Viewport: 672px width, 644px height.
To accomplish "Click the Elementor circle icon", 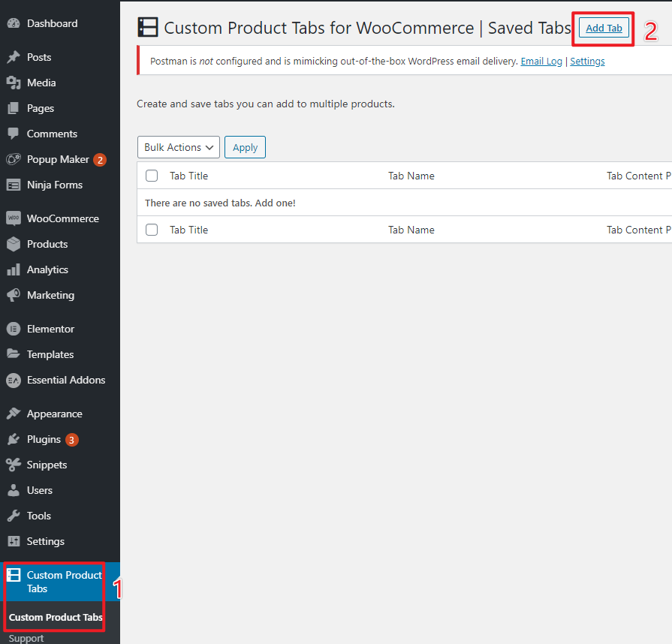I will pyautogui.click(x=14, y=329).
